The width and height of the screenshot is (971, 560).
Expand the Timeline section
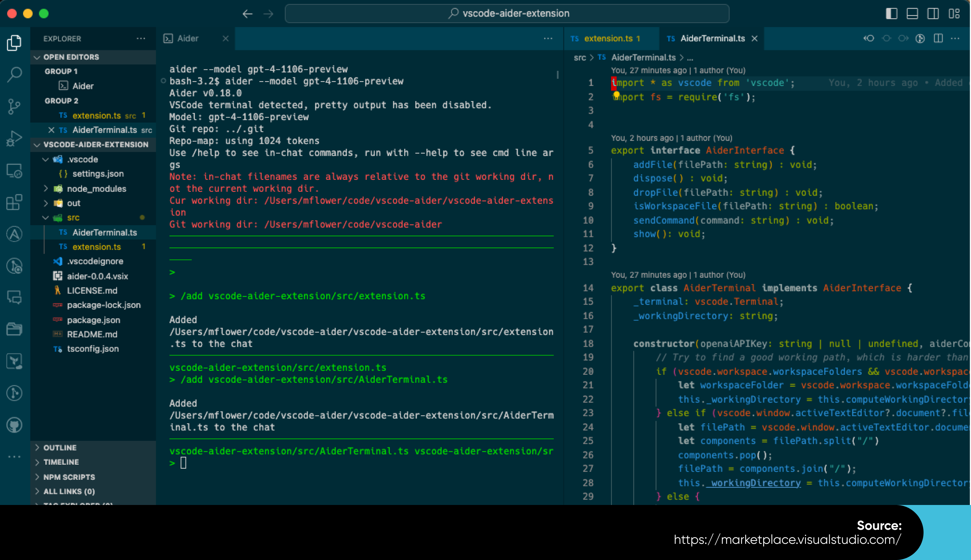coord(93,462)
